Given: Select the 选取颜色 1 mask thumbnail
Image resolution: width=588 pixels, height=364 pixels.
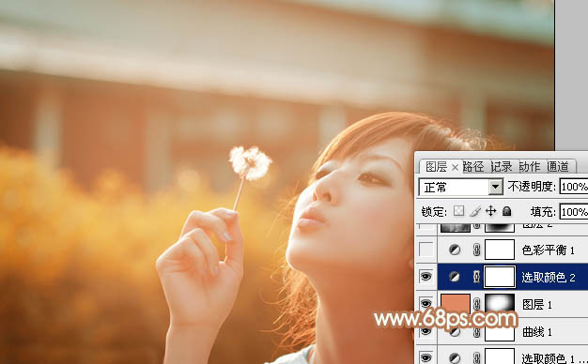Looking at the screenshot, I should pyautogui.click(x=500, y=356).
